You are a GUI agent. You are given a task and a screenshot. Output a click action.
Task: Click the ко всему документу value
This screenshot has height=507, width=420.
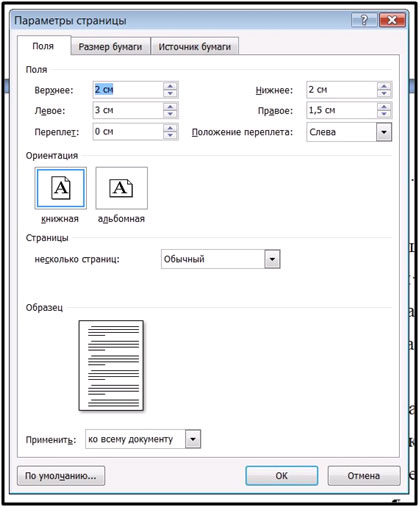click(x=130, y=439)
